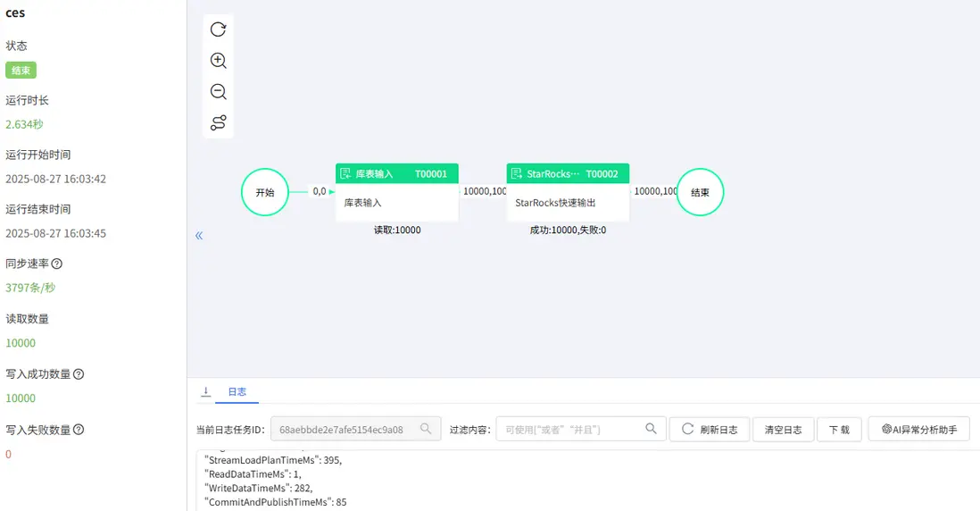The height and width of the screenshot is (511, 980).
Task: Open the StarRocks T00002 node
Action: tap(568, 192)
